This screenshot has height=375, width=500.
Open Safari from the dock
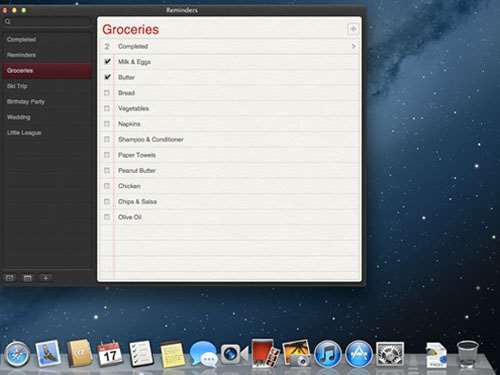coord(17,354)
